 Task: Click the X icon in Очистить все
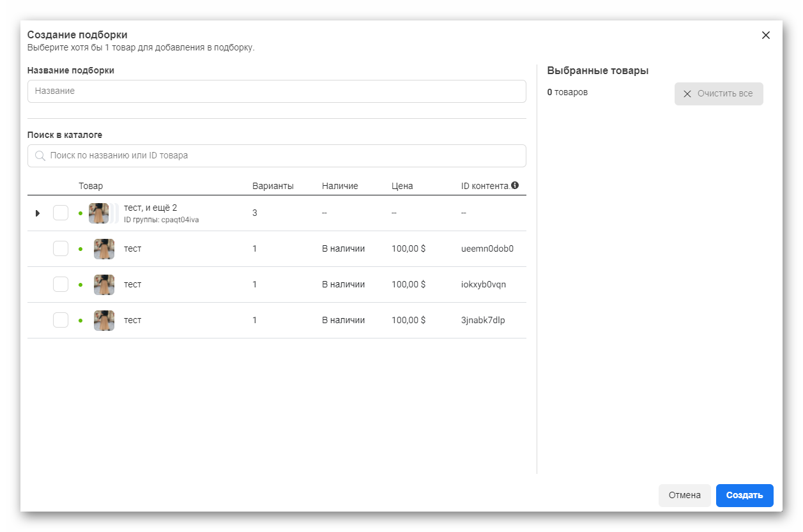(x=687, y=94)
